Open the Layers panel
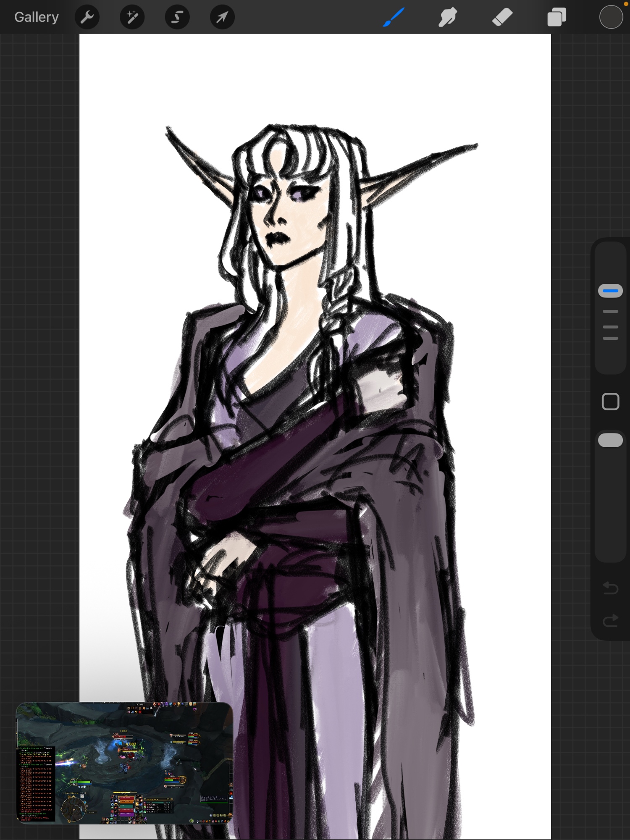 point(556,17)
